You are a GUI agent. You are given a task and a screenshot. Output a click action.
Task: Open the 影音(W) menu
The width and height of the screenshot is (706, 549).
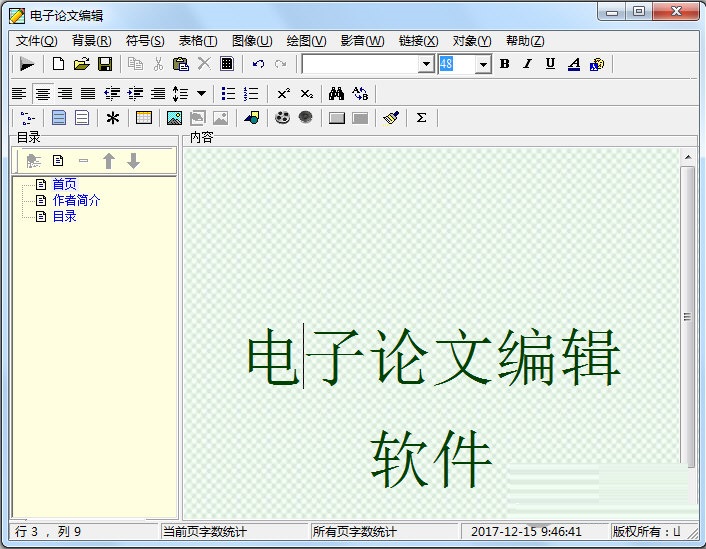coord(362,41)
